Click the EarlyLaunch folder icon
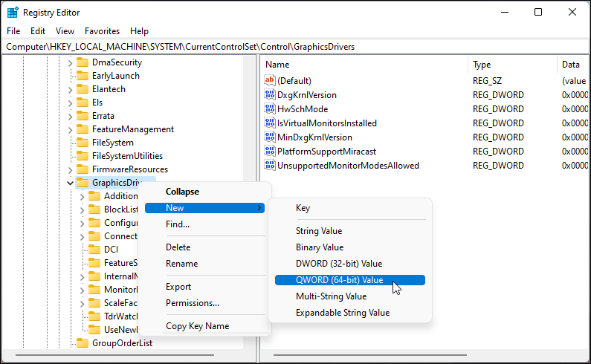 click(x=83, y=76)
